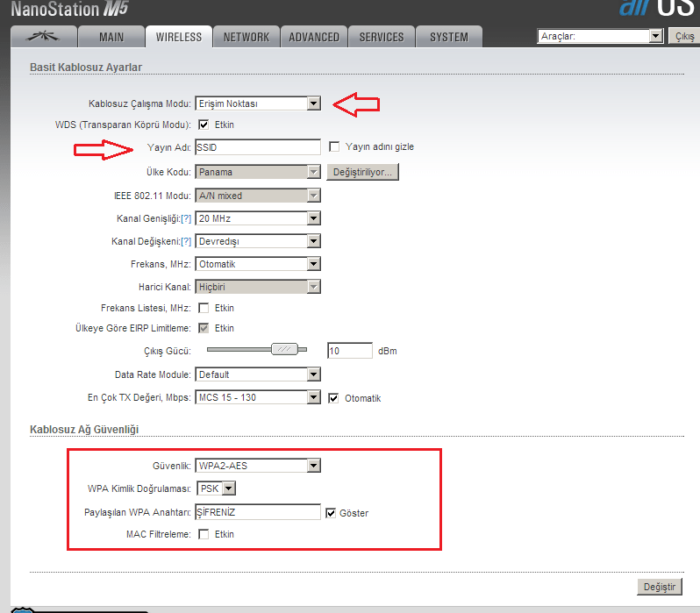
Task: Toggle WDS Transparan Köprü Modu checkbox
Action: click(204, 125)
